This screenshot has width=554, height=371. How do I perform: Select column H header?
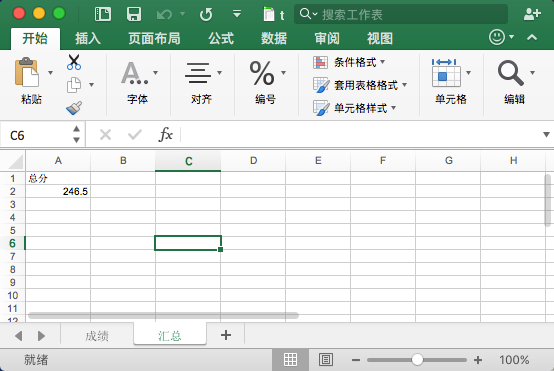pos(513,161)
